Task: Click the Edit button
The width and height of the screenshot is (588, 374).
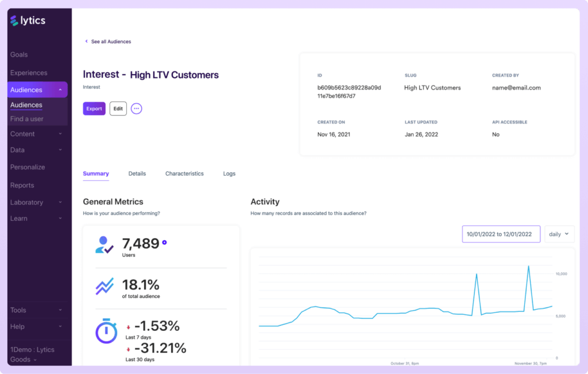Action: coord(118,108)
